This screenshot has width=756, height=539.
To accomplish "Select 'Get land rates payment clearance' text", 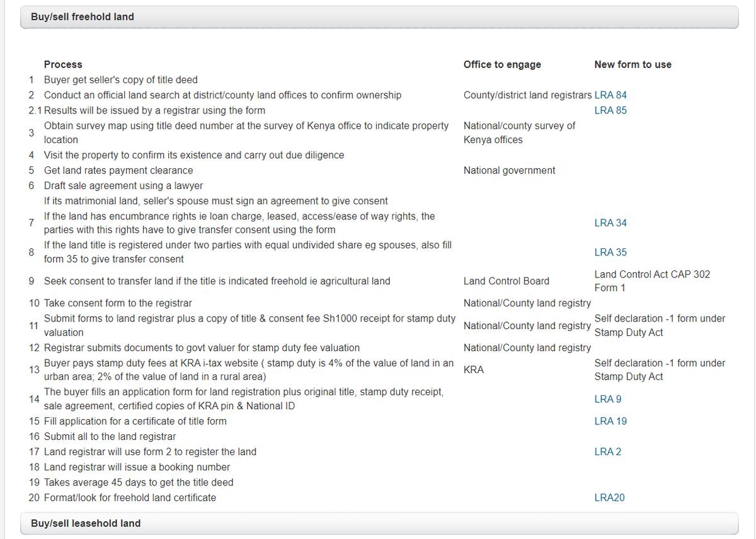I will (118, 170).
